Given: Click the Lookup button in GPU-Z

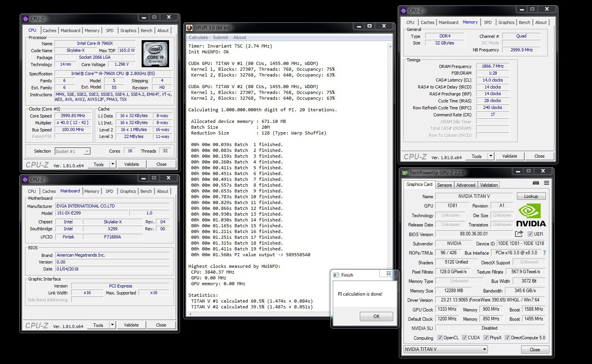Looking at the screenshot, I should point(531,196).
